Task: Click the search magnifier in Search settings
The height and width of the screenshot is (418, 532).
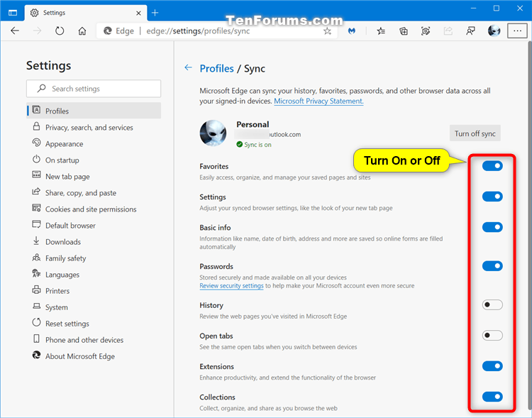Action: [41, 88]
